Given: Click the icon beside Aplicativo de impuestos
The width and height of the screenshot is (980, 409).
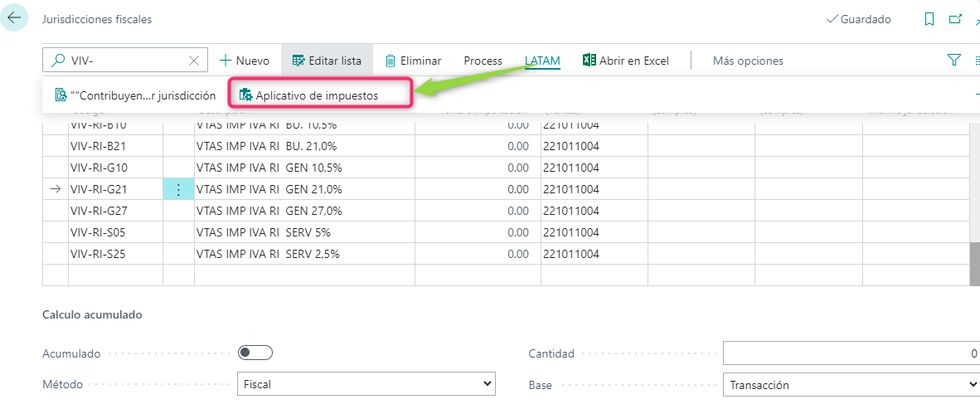Looking at the screenshot, I should point(246,95).
